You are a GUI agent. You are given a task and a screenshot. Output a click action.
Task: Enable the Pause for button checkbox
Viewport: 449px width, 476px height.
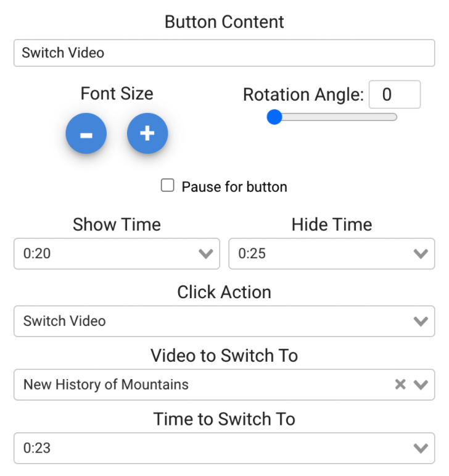click(x=168, y=186)
